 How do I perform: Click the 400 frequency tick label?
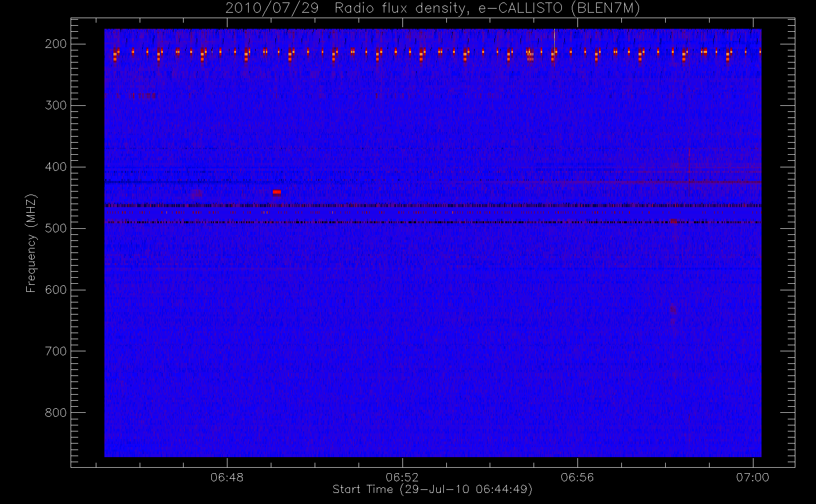pos(55,167)
